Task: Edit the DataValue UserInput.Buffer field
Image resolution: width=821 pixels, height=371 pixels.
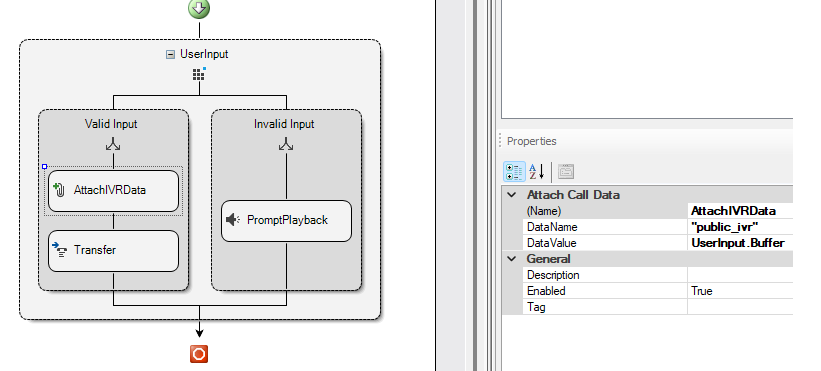Action: coord(740,243)
